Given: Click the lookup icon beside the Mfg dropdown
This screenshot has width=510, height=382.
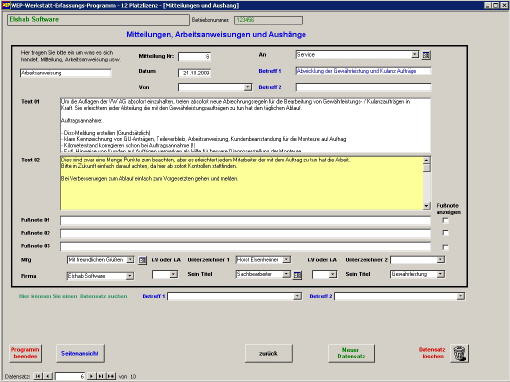Looking at the screenshot, I should click(142, 260).
